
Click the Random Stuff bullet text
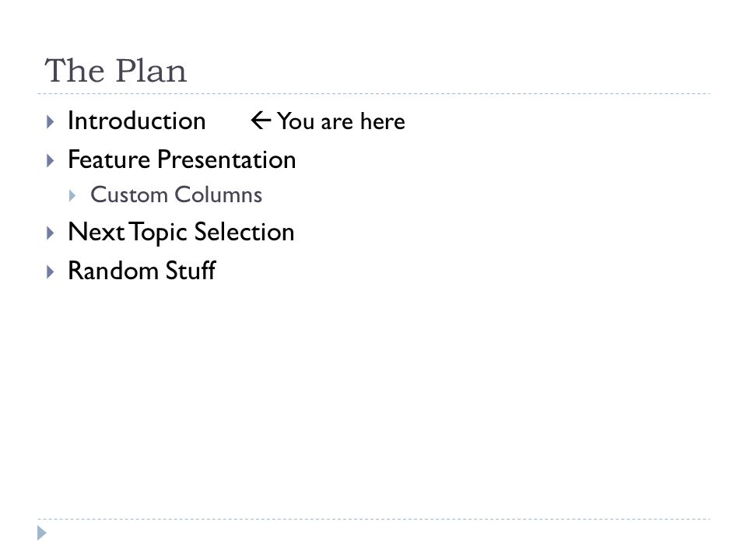142,271
